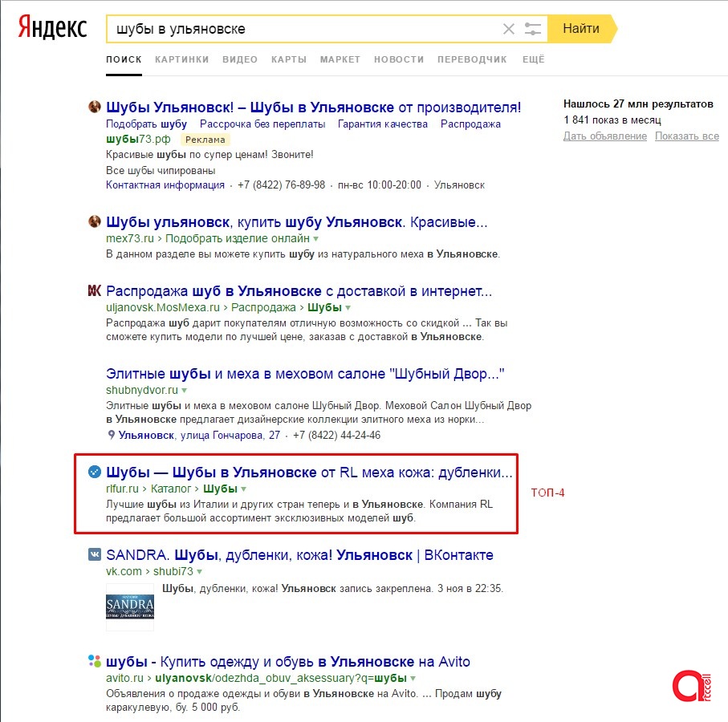Open result Распродажа шуб в Ульяновске с доставкой
The width and height of the screenshot is (728, 722).
(299, 291)
